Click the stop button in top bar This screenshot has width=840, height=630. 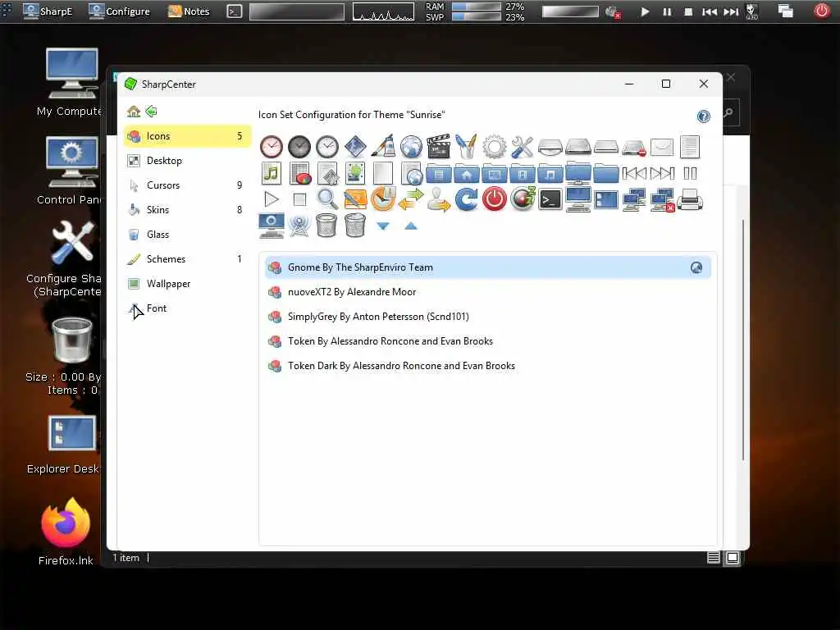pyautogui.click(x=688, y=11)
